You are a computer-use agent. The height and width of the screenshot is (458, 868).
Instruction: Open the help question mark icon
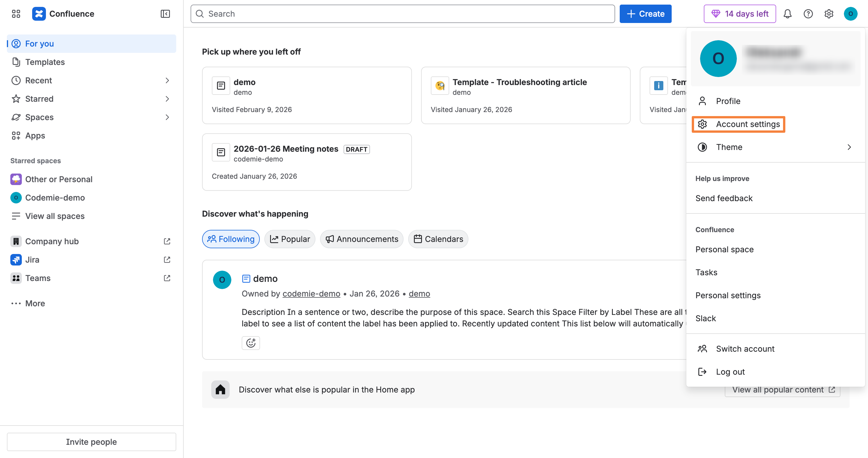pos(808,14)
